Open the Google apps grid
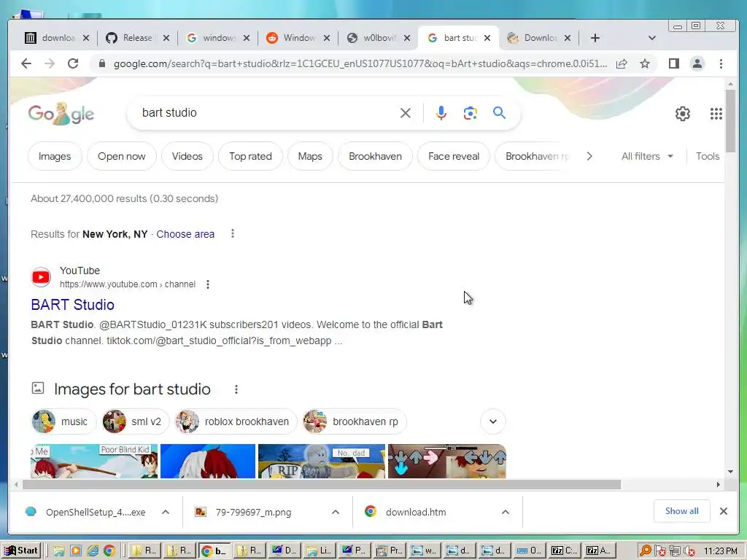 (716, 114)
